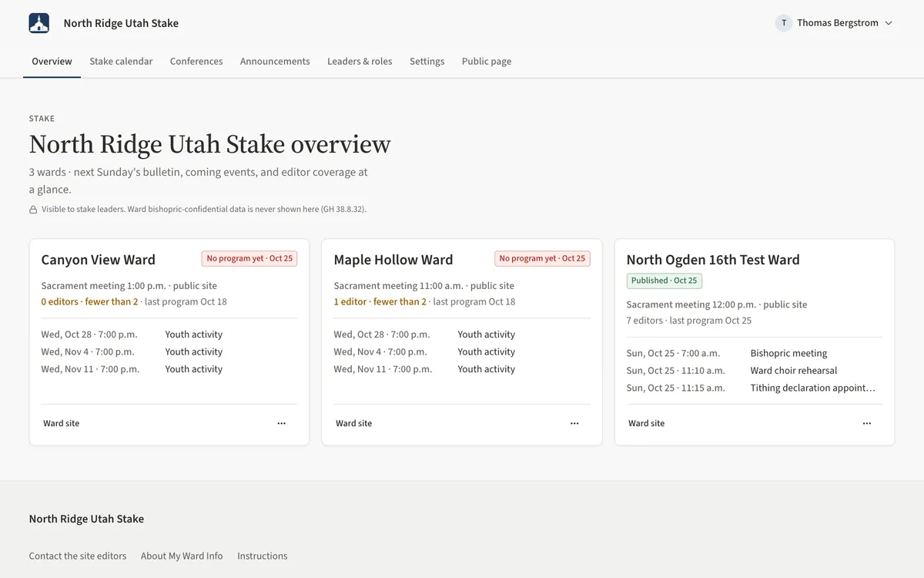
Task: Click Bishopric meeting event
Action: tap(755, 353)
